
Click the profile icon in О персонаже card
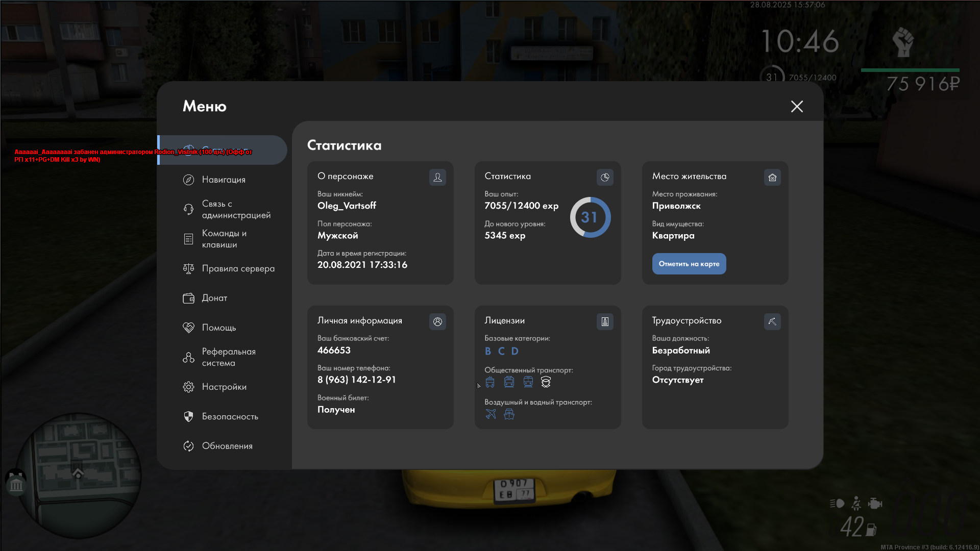pyautogui.click(x=437, y=178)
